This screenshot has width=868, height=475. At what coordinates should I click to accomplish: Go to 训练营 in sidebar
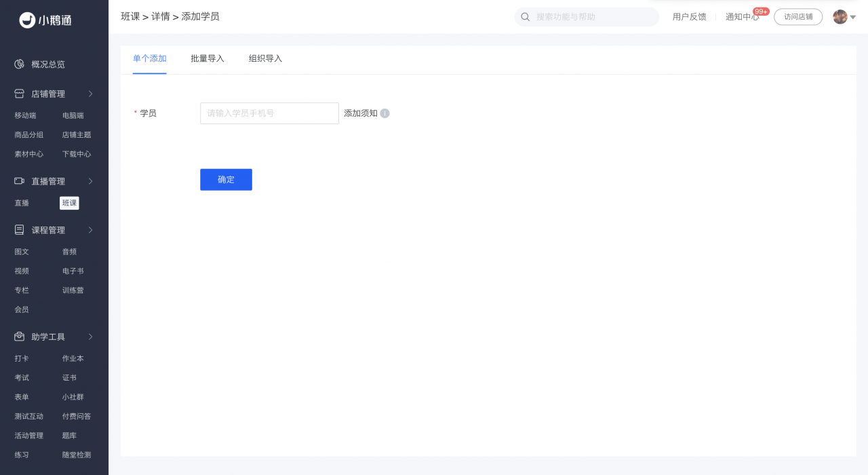pyautogui.click(x=73, y=290)
